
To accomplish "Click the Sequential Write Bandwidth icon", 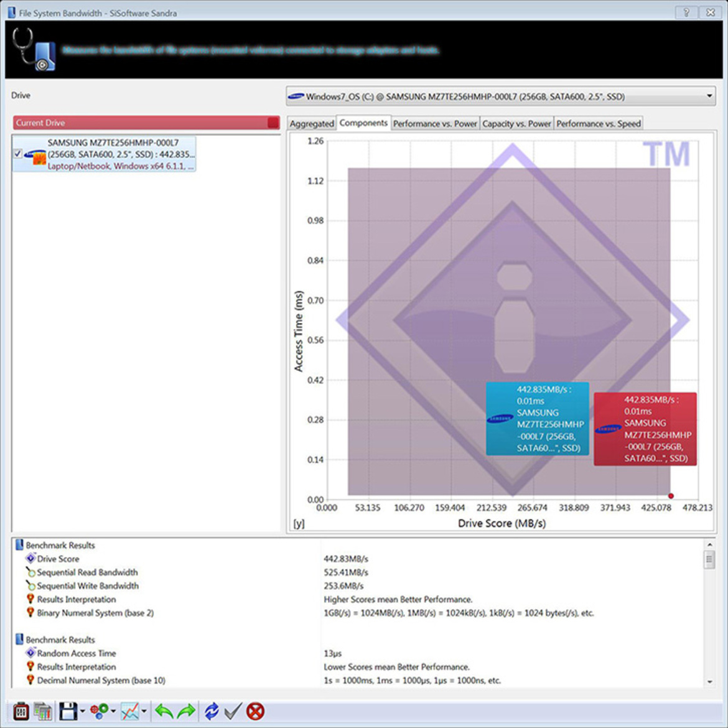I will [30, 586].
